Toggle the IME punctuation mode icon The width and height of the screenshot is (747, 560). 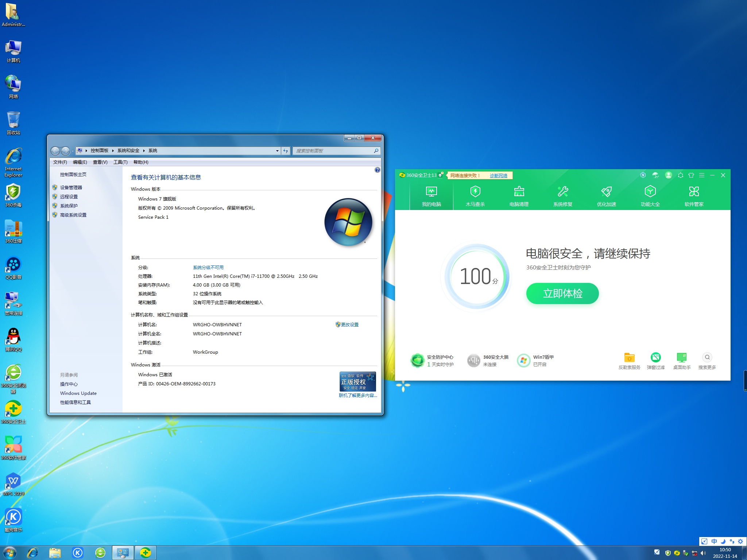coord(732,541)
